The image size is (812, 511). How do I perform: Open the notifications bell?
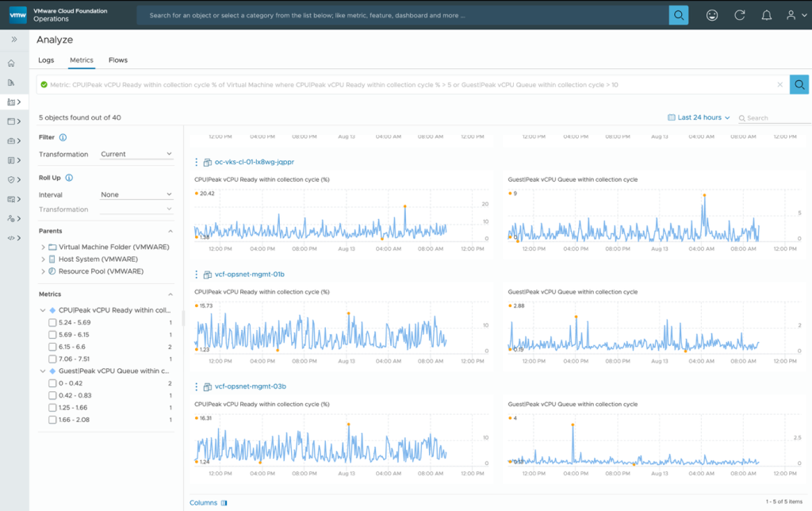[x=766, y=15]
